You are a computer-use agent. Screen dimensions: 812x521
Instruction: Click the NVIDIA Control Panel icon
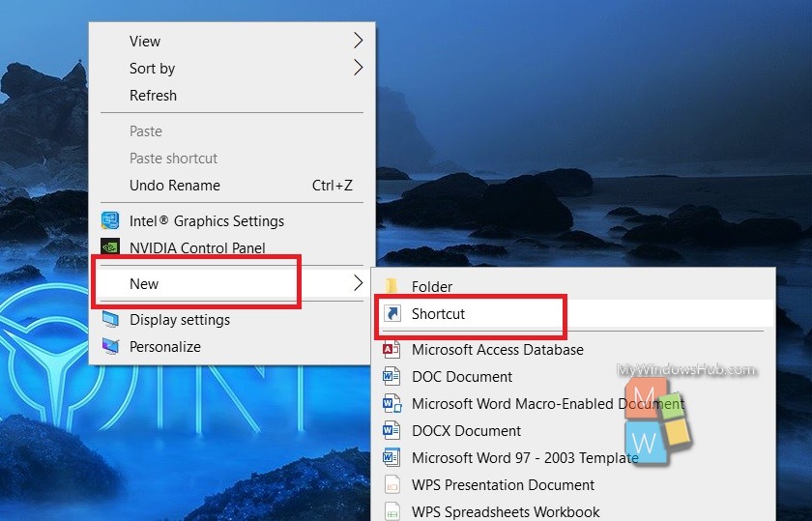[110, 246]
